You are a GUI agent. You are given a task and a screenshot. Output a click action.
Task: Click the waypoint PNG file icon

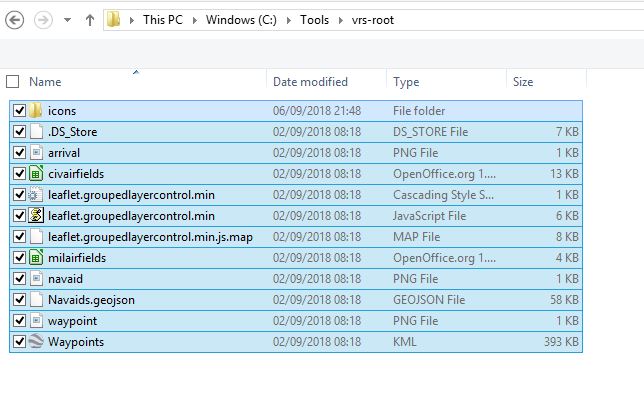click(x=36, y=320)
